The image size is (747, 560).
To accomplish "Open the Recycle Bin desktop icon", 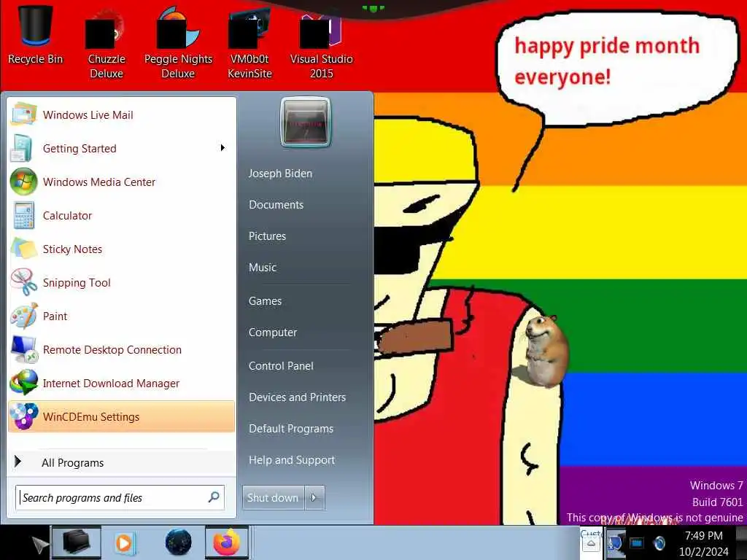I will (x=35, y=35).
